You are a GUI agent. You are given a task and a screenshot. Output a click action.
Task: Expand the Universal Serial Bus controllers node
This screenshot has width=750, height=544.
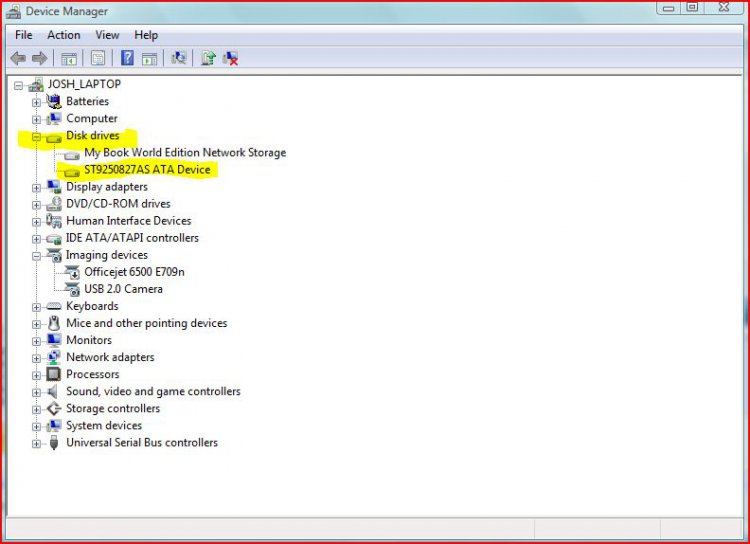click(x=37, y=443)
